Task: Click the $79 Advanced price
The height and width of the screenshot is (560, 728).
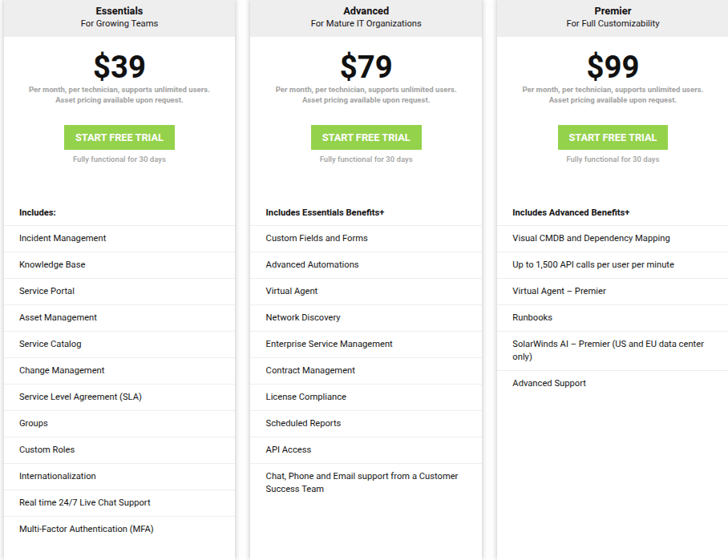Action: (366, 66)
